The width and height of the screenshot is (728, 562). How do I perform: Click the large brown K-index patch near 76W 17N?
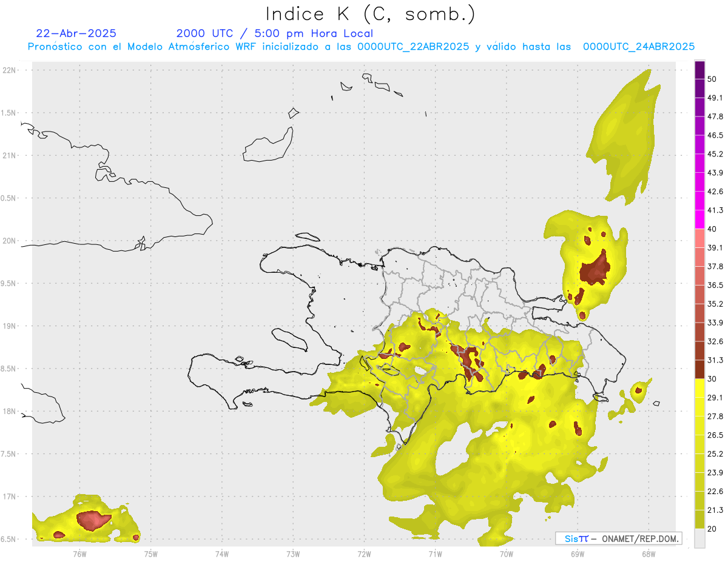(92, 520)
